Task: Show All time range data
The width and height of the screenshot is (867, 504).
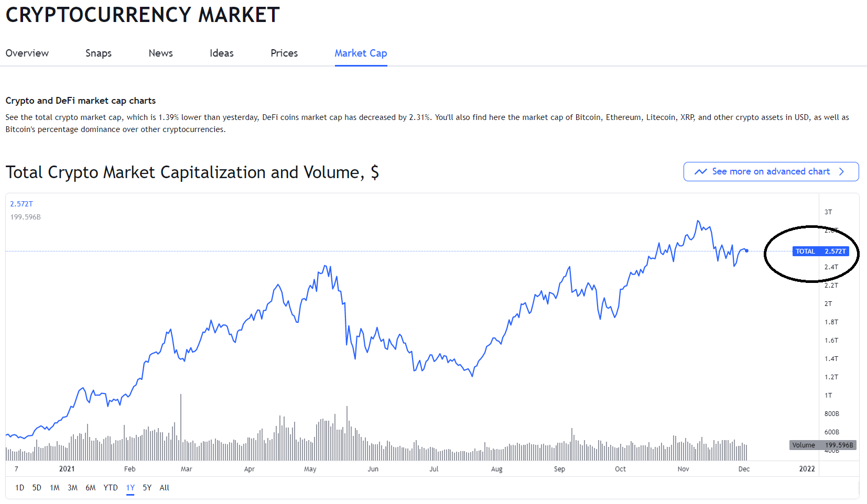Action: [x=165, y=488]
